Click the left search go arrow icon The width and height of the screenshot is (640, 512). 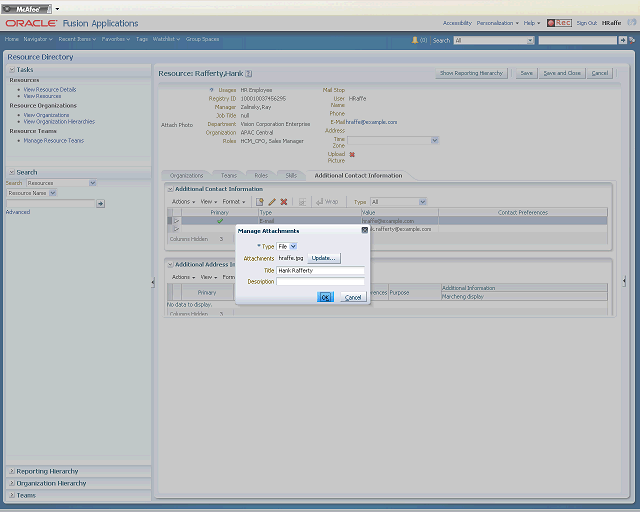click(x=100, y=203)
